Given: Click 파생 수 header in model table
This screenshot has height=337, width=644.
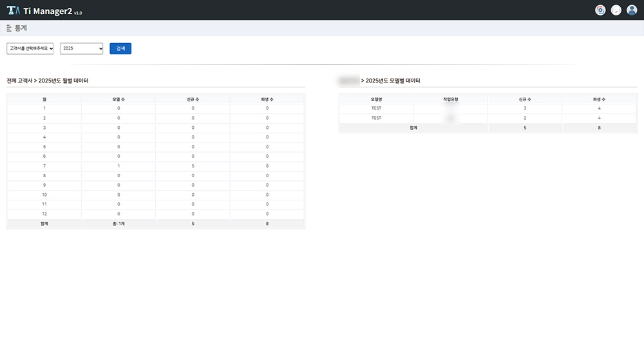Looking at the screenshot, I should 599,99.
